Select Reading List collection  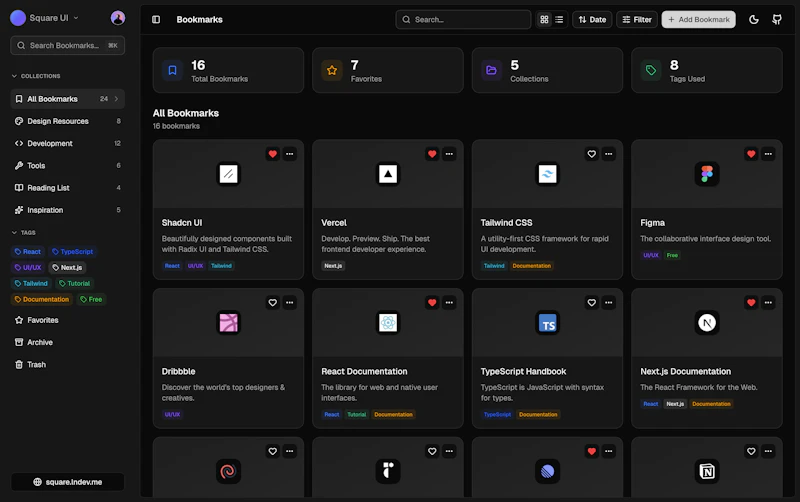(x=67, y=188)
